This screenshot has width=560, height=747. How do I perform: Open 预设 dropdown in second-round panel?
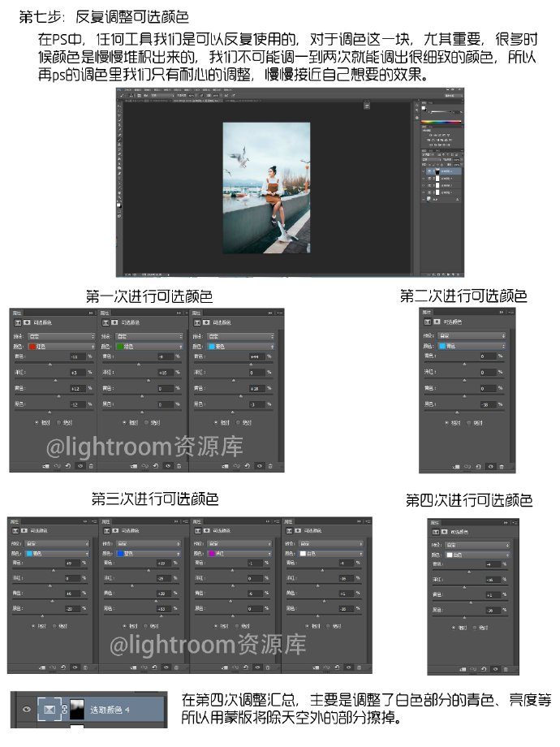pos(472,336)
